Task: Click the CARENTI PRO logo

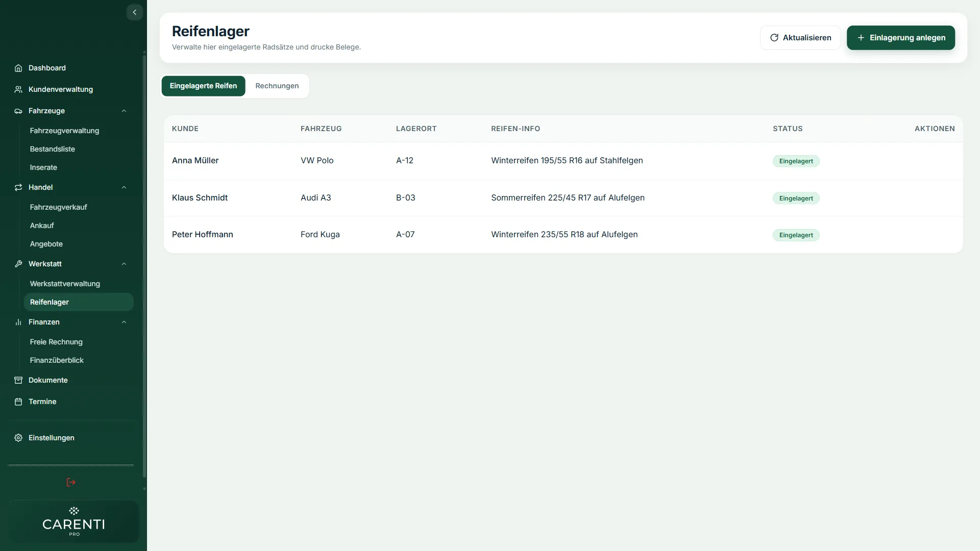Action: (x=74, y=521)
